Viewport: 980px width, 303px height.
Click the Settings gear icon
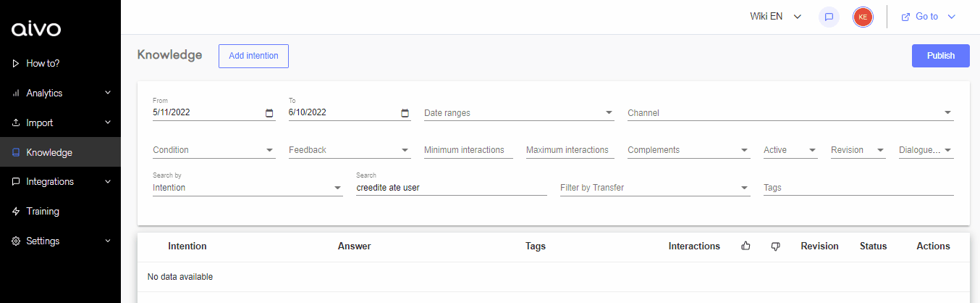coord(16,241)
